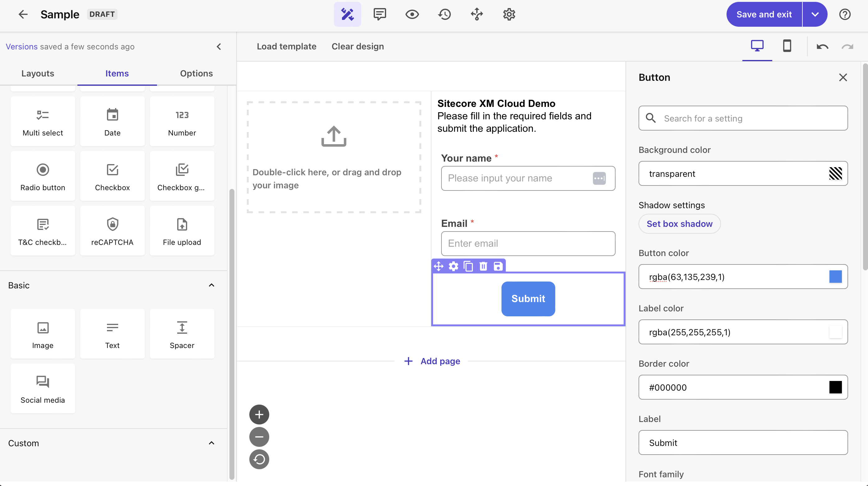Click the Button color rgba value field

coord(743,277)
